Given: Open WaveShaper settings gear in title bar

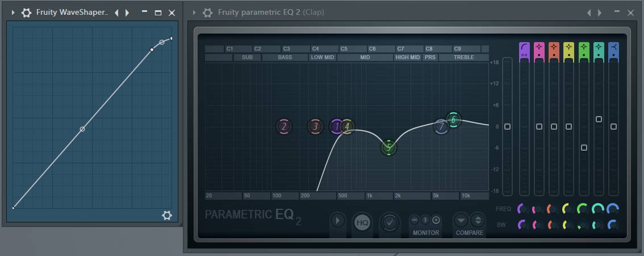Looking at the screenshot, I should click(26, 13).
